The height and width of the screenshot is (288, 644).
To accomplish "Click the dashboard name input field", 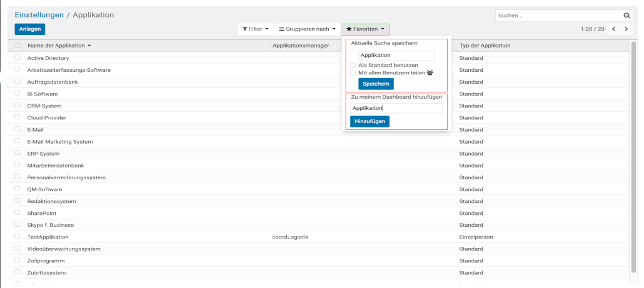I will pos(396,108).
